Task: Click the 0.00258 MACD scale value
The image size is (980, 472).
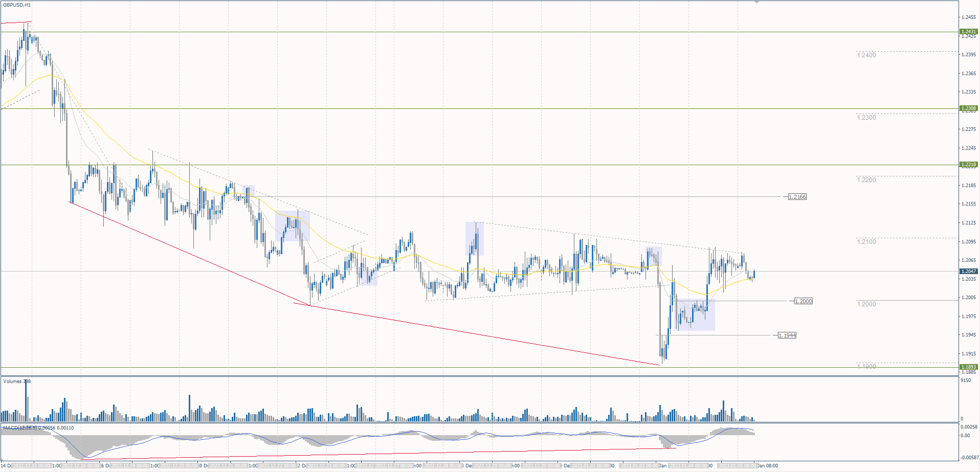Action: coord(969,426)
